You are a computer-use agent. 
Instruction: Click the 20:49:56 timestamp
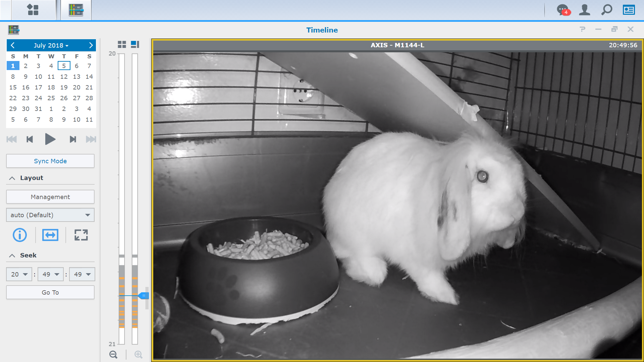point(623,45)
